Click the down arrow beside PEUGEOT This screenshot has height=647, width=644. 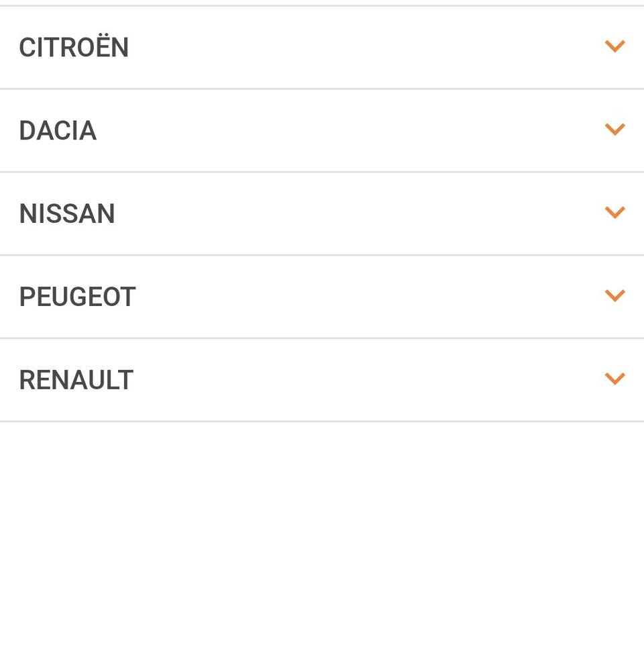click(x=614, y=296)
